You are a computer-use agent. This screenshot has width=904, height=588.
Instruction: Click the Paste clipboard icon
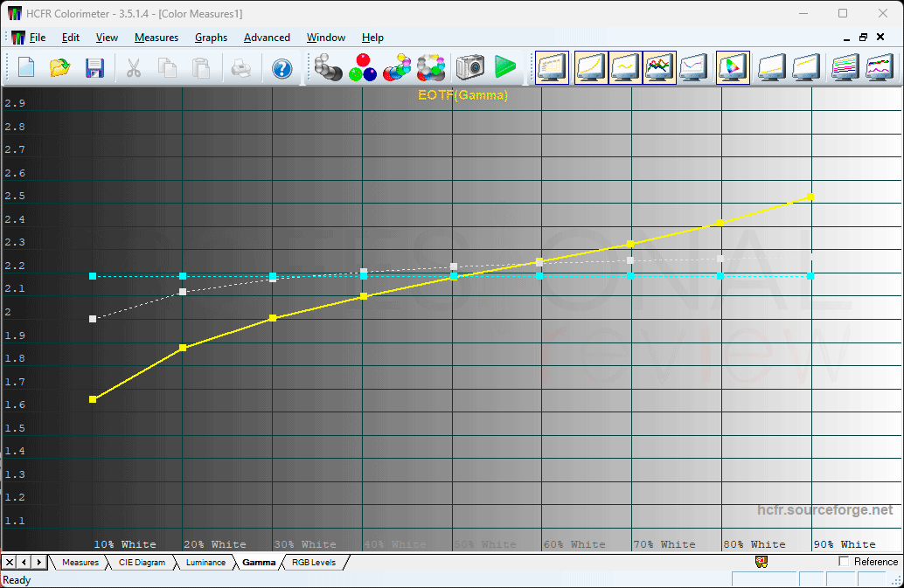click(200, 68)
